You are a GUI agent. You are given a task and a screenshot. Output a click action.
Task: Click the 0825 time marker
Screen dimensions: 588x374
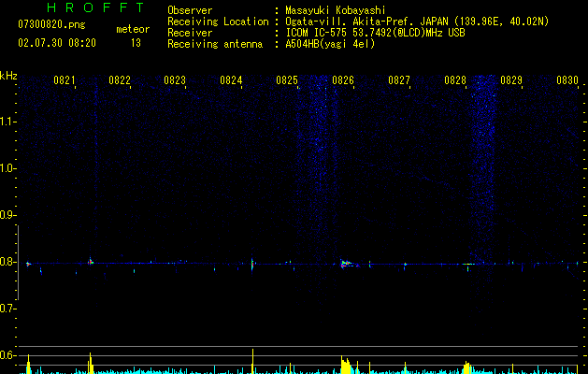tap(287, 80)
